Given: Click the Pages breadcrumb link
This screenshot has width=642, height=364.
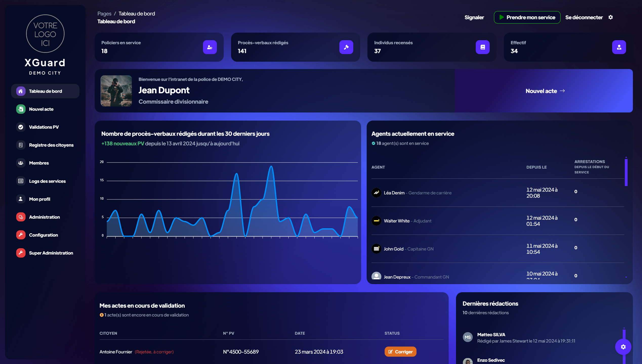Looking at the screenshot, I should click(104, 14).
